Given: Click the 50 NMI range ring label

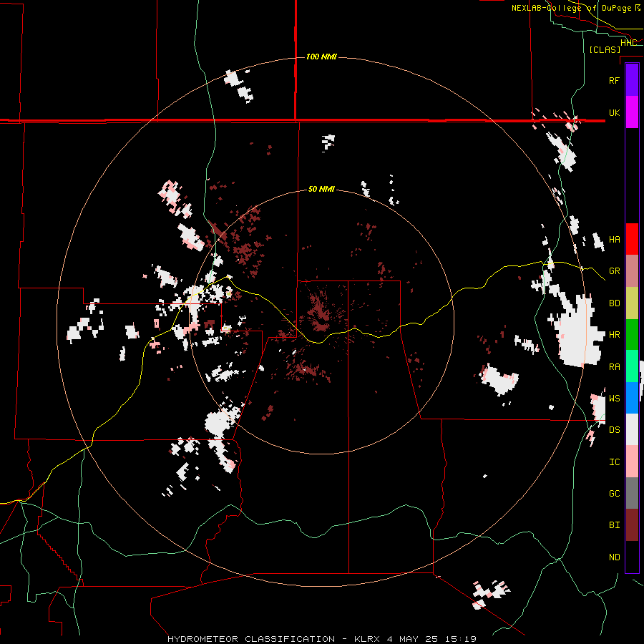Looking at the screenshot, I should [321, 190].
